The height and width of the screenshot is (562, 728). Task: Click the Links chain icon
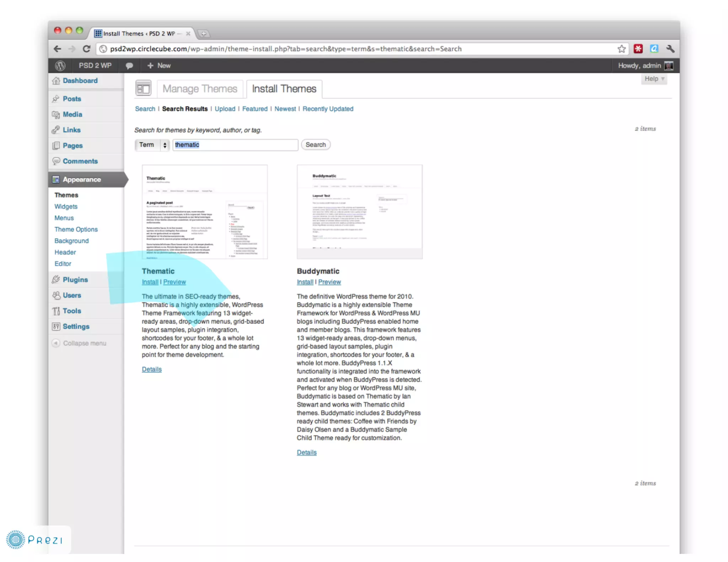point(56,130)
